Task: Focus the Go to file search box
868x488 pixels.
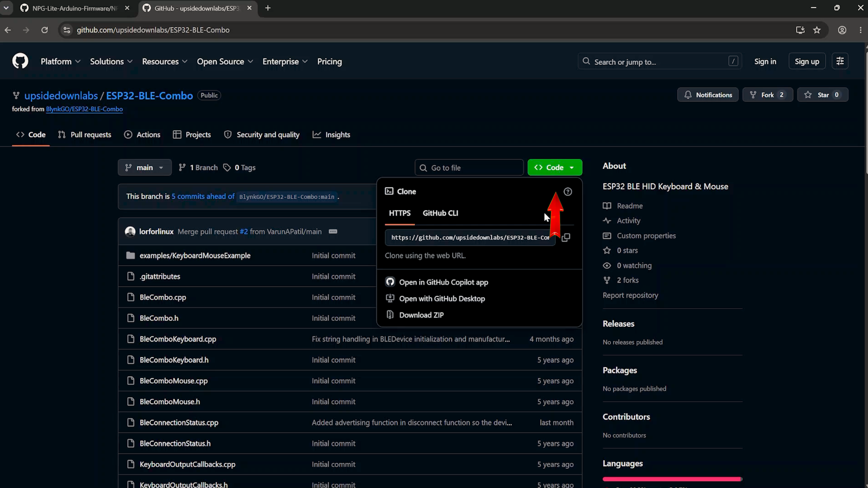Action: click(469, 168)
